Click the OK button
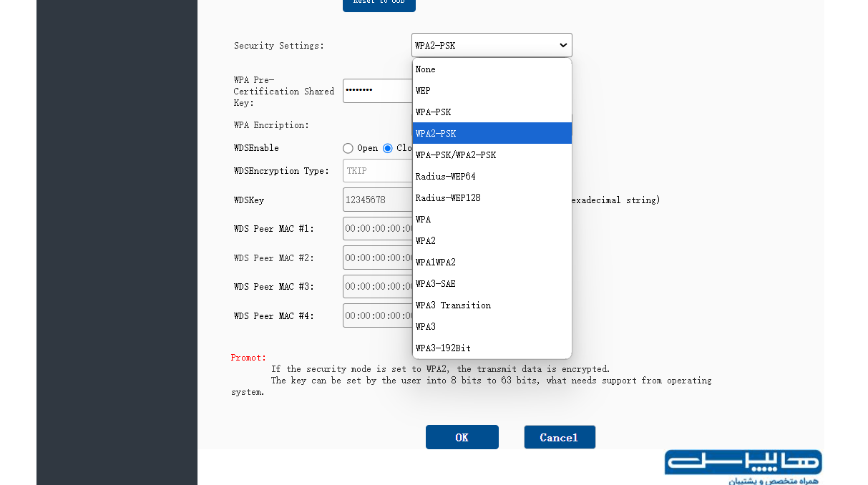 pos(462,437)
